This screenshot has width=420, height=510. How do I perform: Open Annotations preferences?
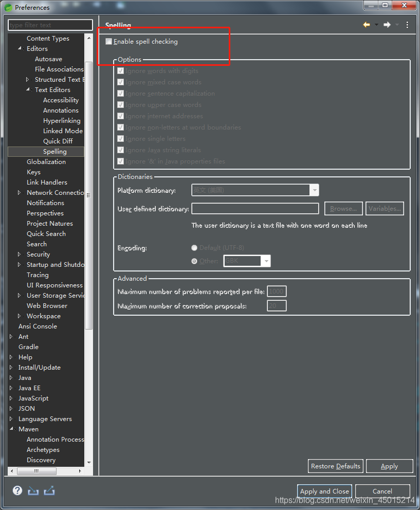point(61,110)
